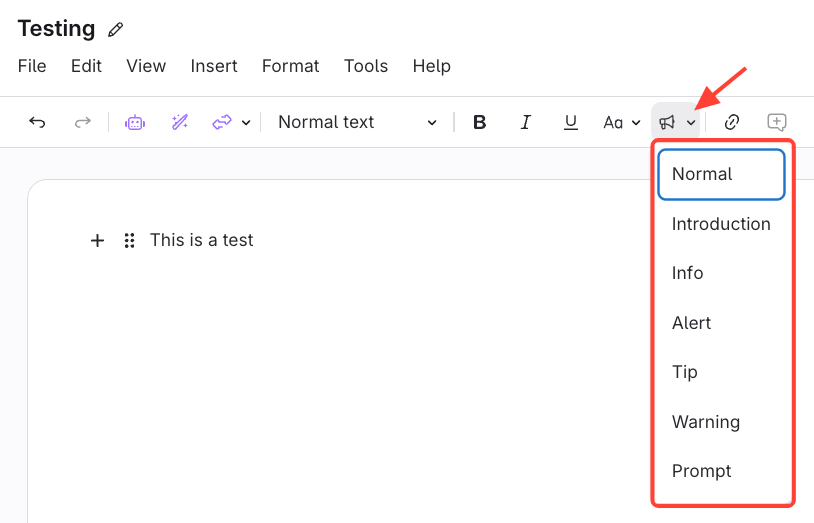Screen dimensions: 814x523
Task: Click the plus icon to add block
Action: coord(97,240)
